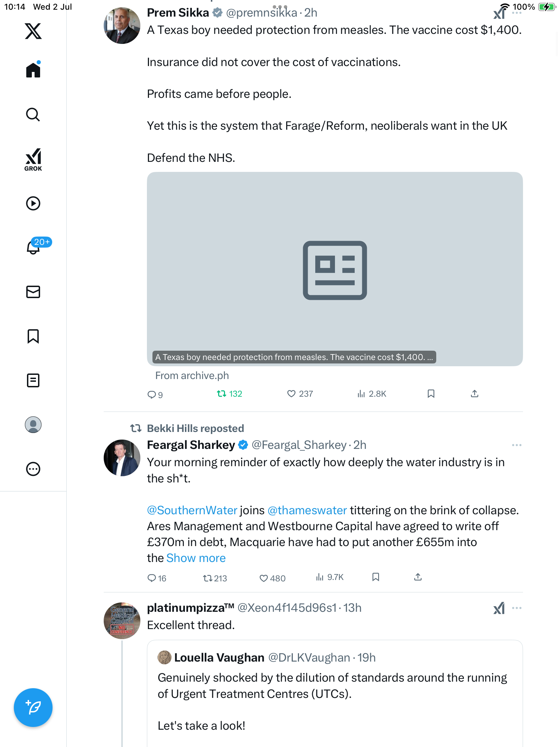Open the Lists sidebar icon
The width and height of the screenshot is (560, 747).
(33, 380)
